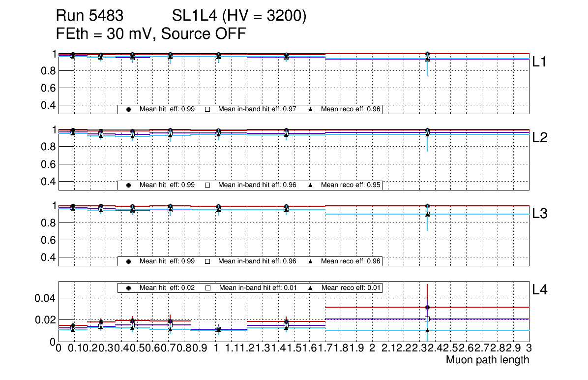Select the 'SL1L4 (HV = 3200)' heading

[x=239, y=16]
